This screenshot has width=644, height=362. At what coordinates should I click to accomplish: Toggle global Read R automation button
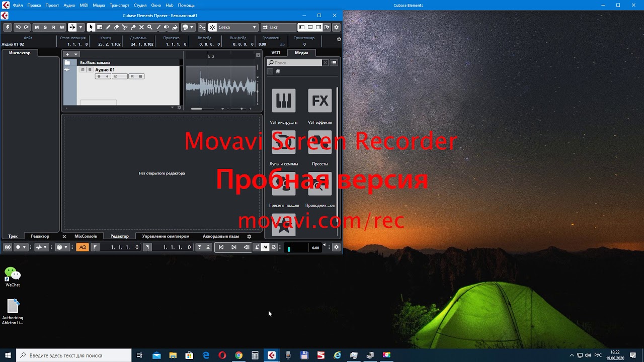[54, 27]
